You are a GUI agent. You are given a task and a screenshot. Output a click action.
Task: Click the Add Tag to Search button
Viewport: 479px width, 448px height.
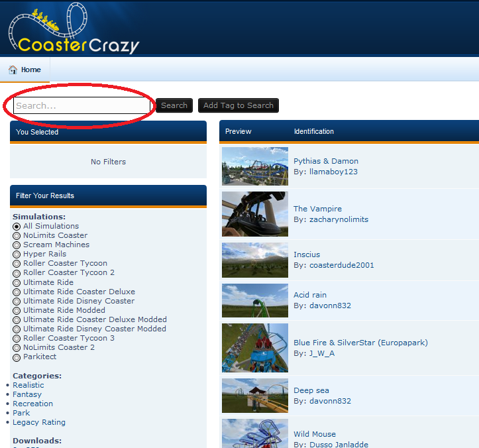click(238, 105)
